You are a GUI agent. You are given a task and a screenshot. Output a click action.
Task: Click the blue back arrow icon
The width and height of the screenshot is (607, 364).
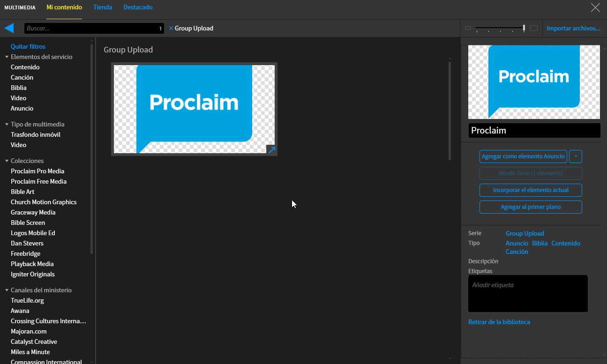[9, 28]
